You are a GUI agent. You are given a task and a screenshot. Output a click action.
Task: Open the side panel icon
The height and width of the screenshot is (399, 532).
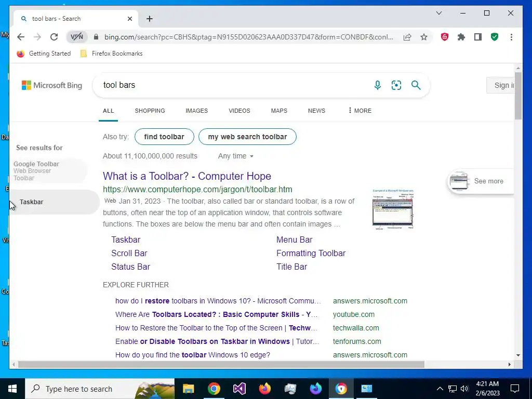point(478,37)
